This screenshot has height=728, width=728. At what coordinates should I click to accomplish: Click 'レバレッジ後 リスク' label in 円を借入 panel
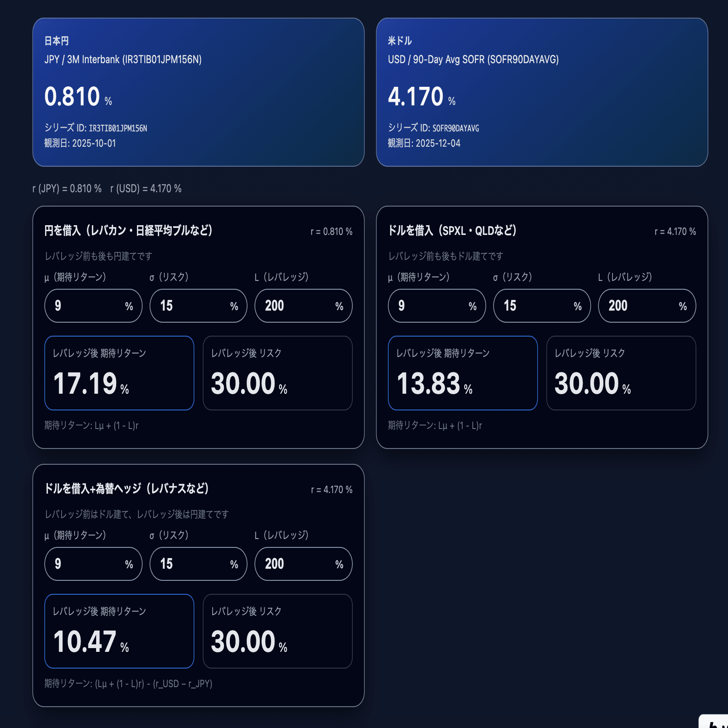247,353
